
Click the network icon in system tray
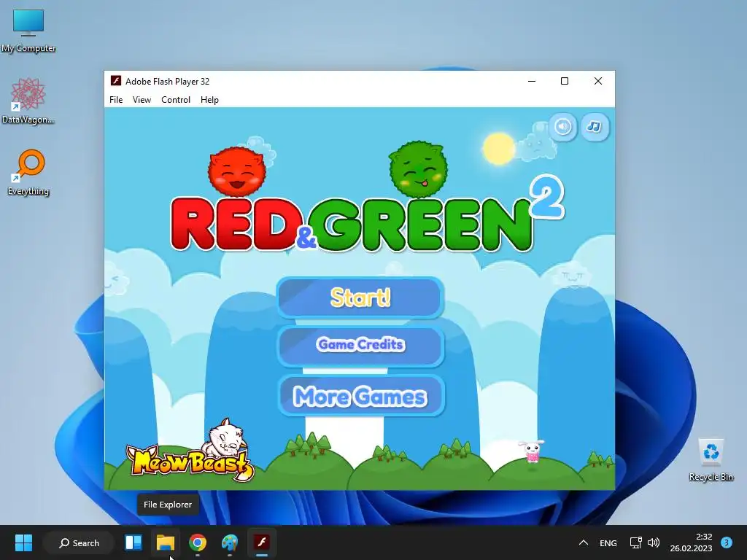pos(635,542)
